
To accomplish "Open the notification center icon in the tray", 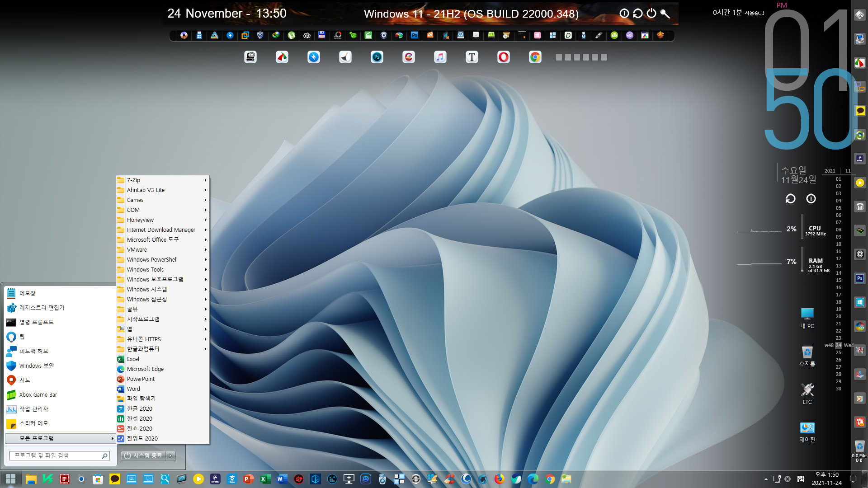I will [x=853, y=479].
